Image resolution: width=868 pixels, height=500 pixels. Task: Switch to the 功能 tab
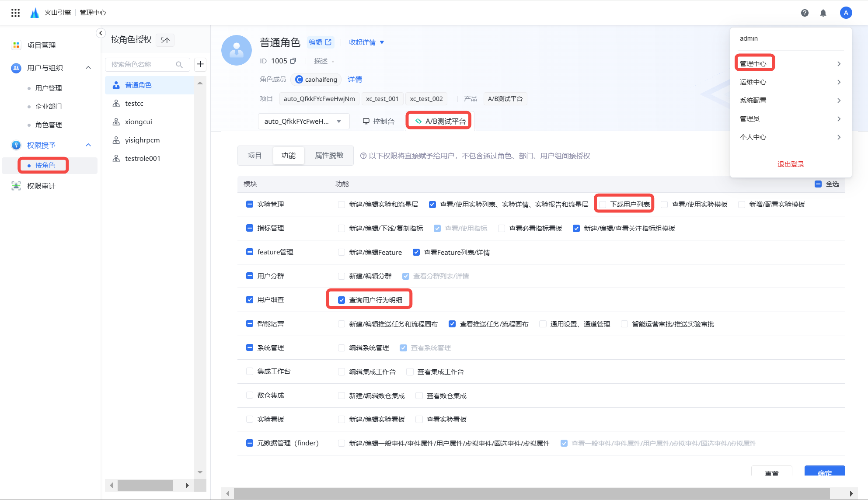coord(288,156)
